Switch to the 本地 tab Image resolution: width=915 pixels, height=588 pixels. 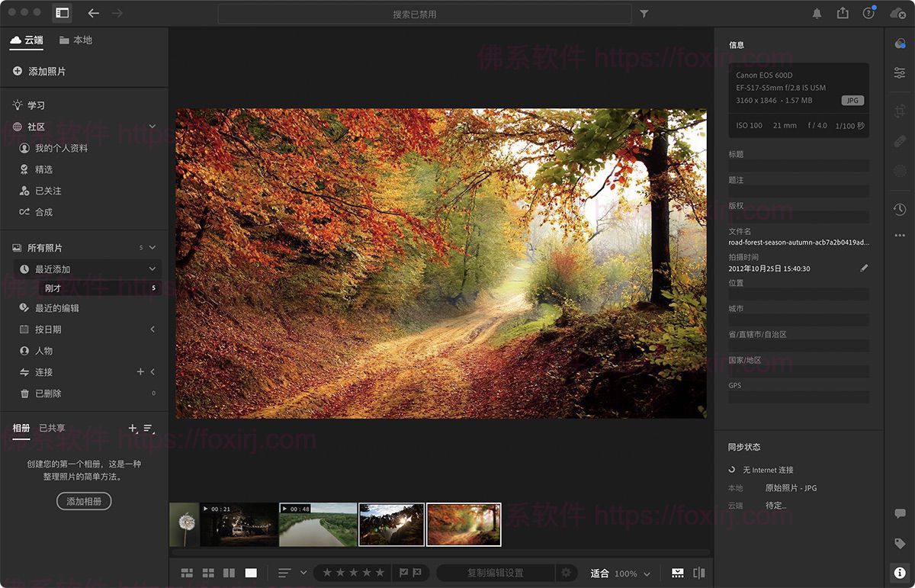75,40
